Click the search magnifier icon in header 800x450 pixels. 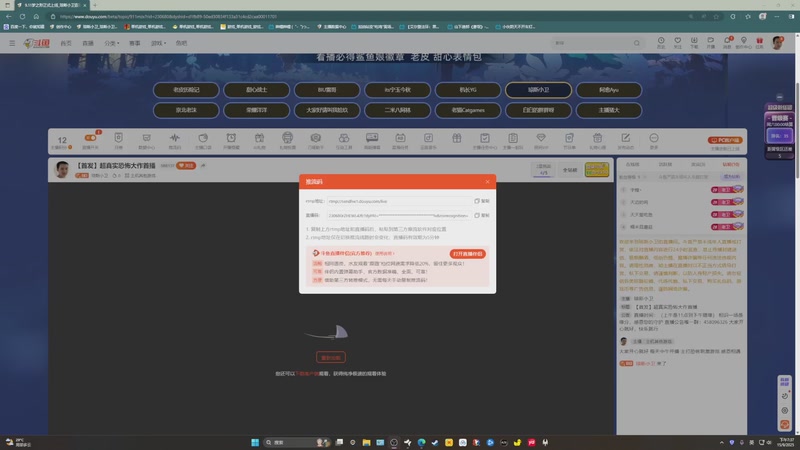click(637, 43)
